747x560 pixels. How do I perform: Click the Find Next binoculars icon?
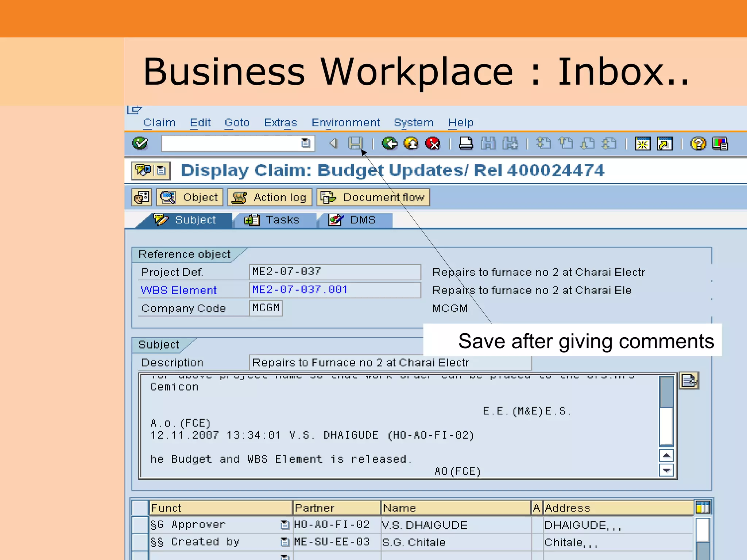pyautogui.click(x=510, y=143)
